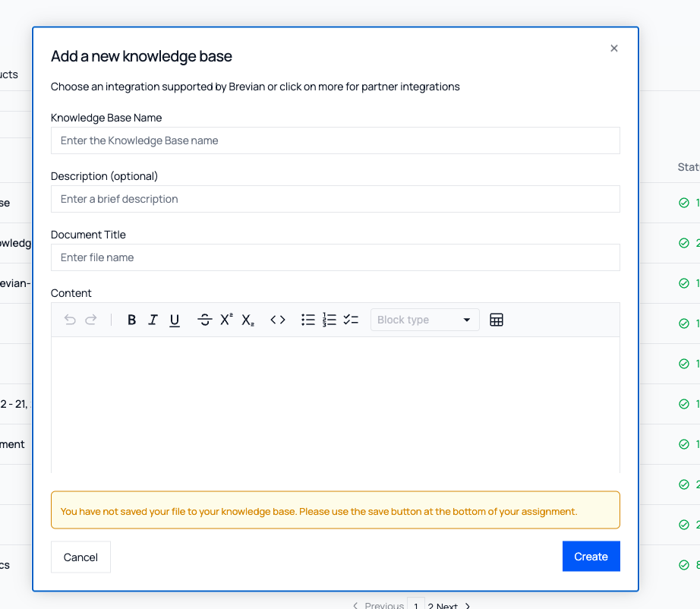The width and height of the screenshot is (700, 609).
Task: Create the new knowledge base
Action: (591, 556)
